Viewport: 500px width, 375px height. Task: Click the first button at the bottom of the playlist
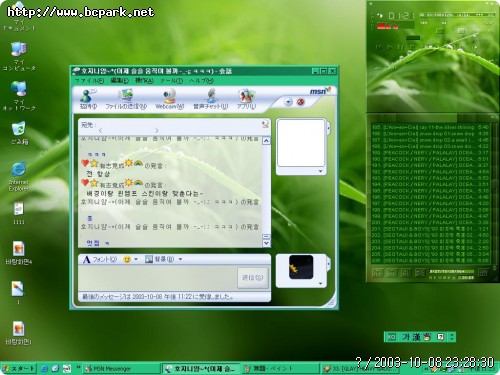click(x=377, y=273)
